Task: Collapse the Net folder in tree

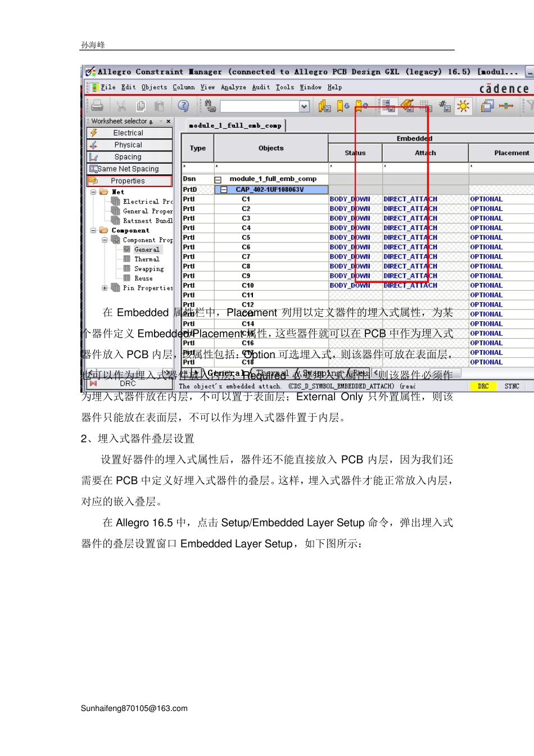Action: click(94, 192)
